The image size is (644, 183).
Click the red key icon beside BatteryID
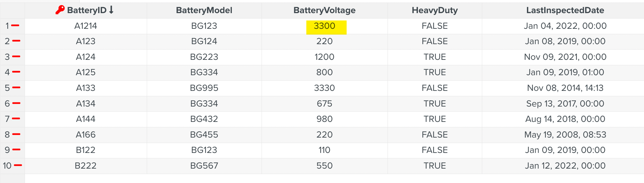pos(60,10)
